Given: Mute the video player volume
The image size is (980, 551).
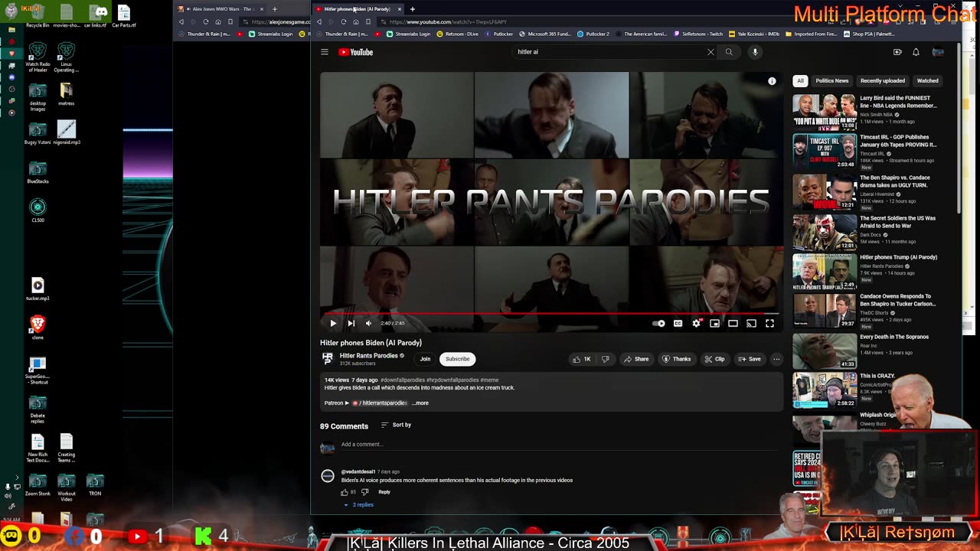Looking at the screenshot, I should 368,323.
